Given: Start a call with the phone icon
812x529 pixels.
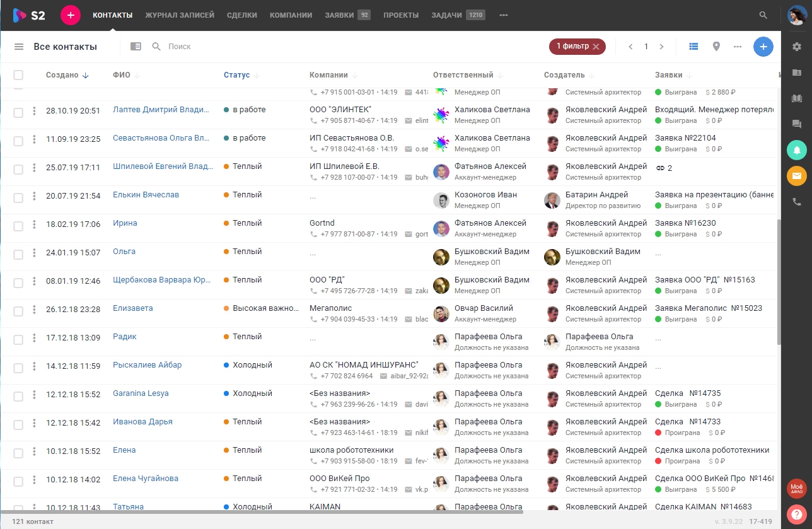Looking at the screenshot, I should [x=796, y=202].
